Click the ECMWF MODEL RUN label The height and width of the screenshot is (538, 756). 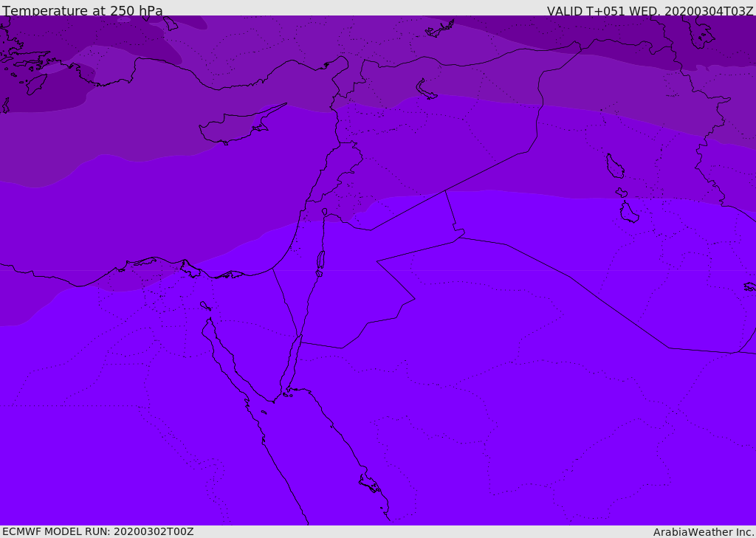click(97, 531)
